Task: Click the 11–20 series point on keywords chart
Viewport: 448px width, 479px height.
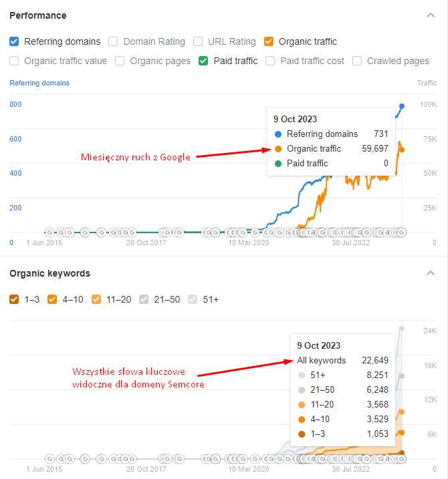Action: click(x=402, y=412)
